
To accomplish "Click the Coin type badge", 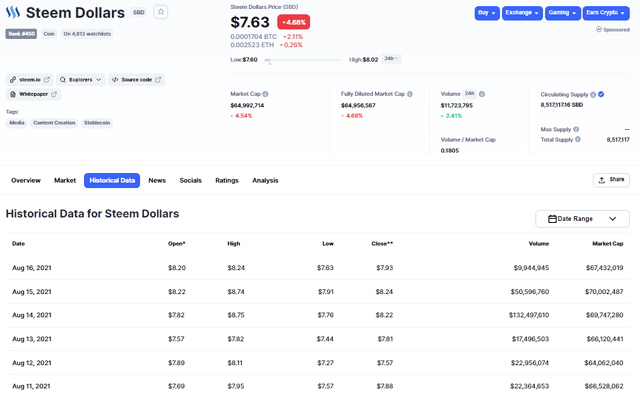I will point(49,34).
